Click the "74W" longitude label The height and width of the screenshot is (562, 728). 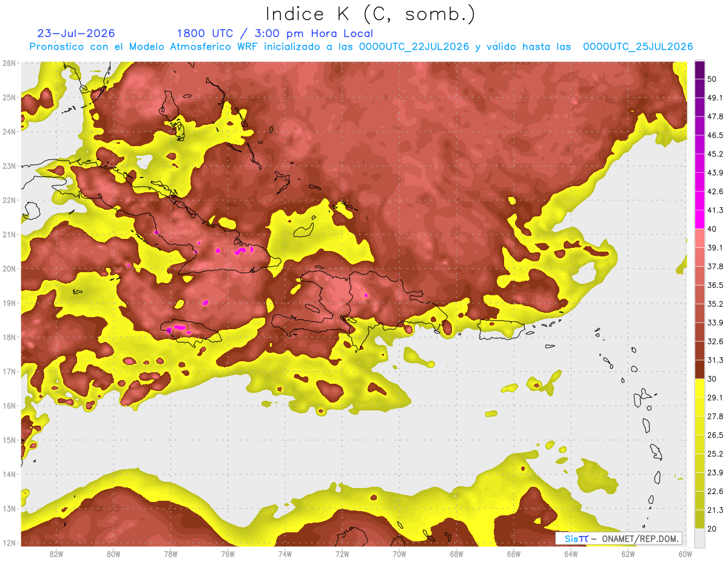[285, 554]
